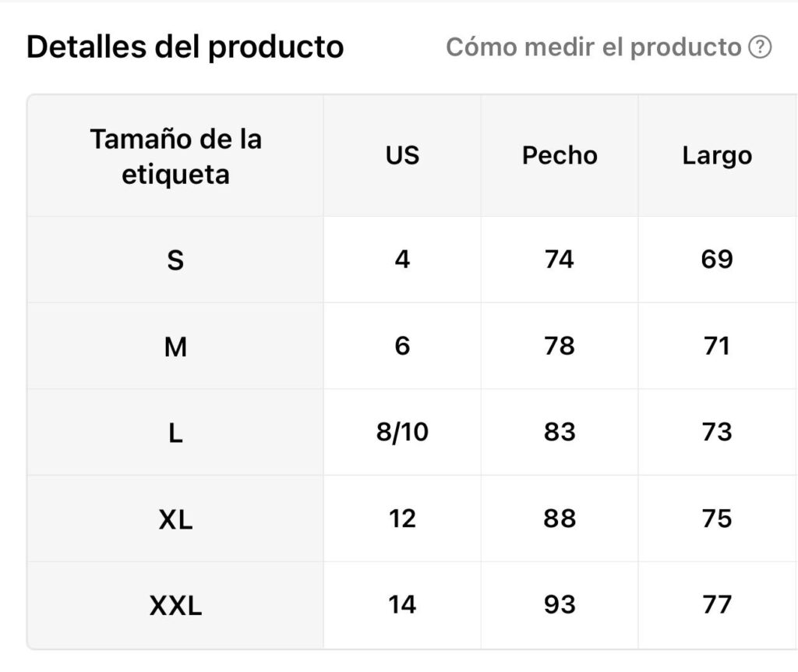This screenshot has width=798, height=672.
Task: Select the size XXL row label
Action: [175, 605]
